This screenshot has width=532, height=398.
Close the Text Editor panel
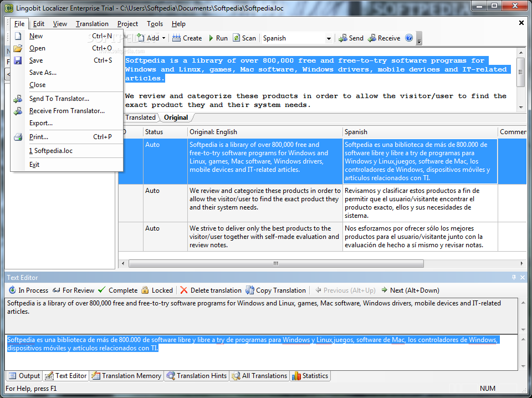coord(523,278)
